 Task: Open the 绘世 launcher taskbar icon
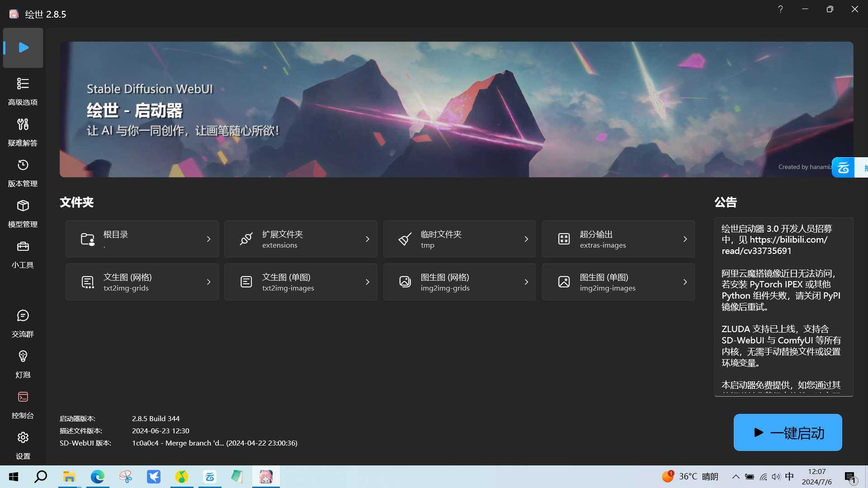[x=266, y=477]
